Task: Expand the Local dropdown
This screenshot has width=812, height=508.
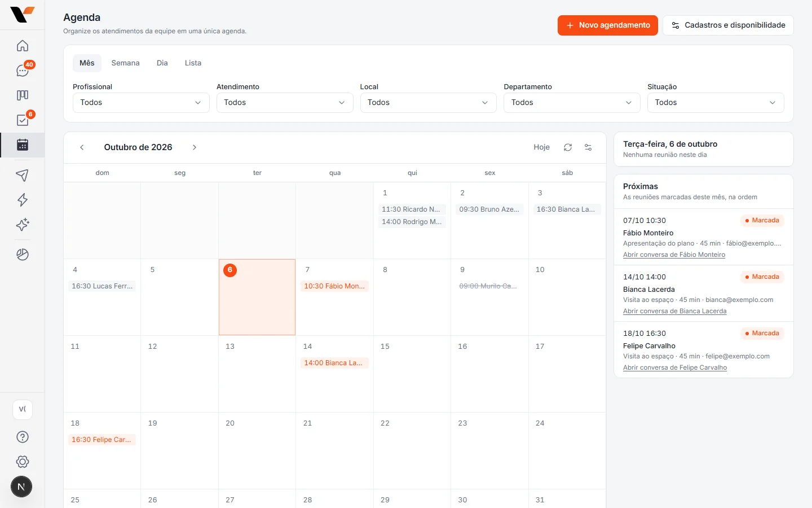Action: coord(429,103)
